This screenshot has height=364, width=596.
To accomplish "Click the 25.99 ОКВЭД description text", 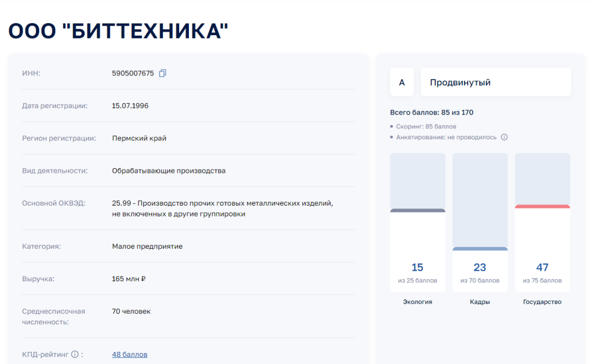I will coord(222,208).
